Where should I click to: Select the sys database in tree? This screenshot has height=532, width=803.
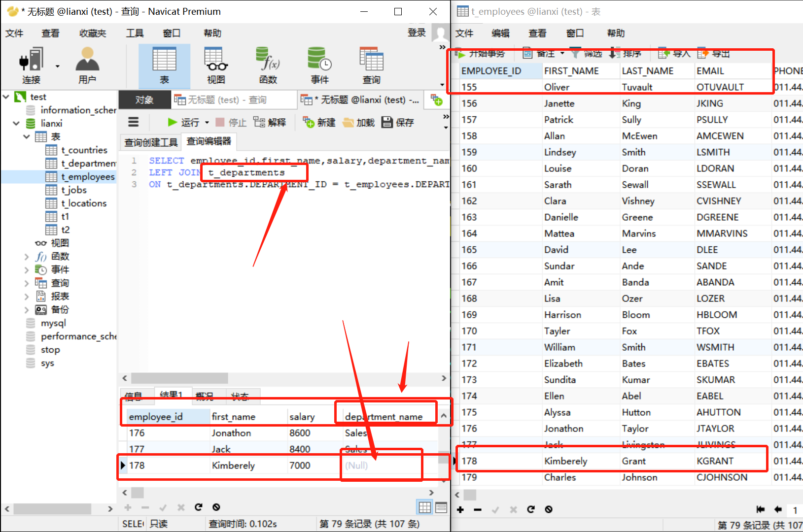click(47, 363)
